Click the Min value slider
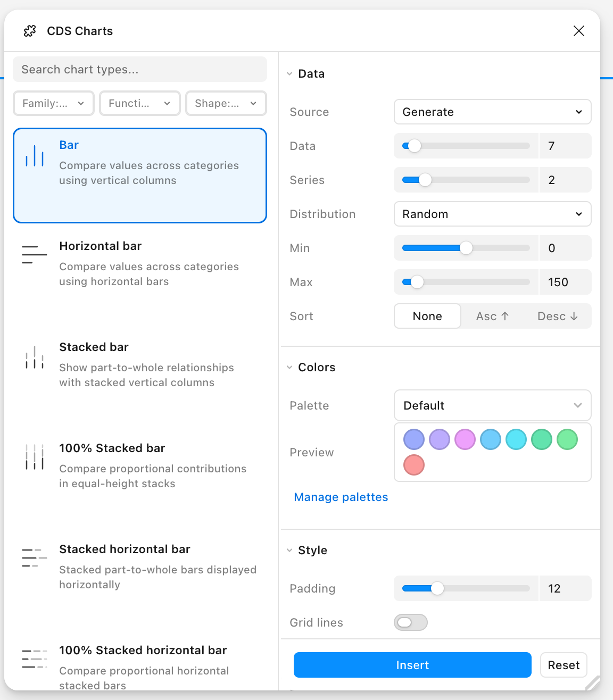613x700 pixels. click(x=466, y=248)
